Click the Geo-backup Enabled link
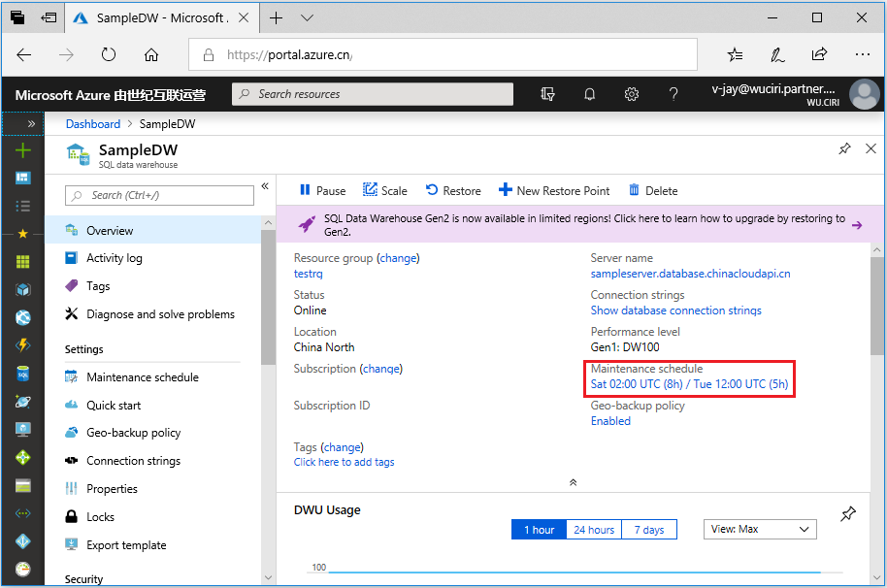Screen dimensions: 887x588 (610, 421)
